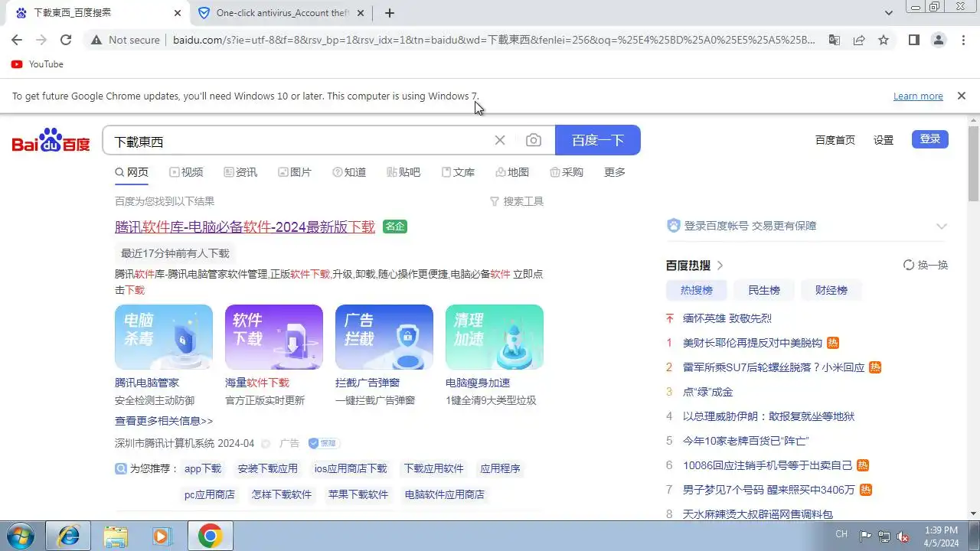Expand the 登录百度帐号 panel chevron
This screenshot has width=980, height=551.
[x=942, y=226]
